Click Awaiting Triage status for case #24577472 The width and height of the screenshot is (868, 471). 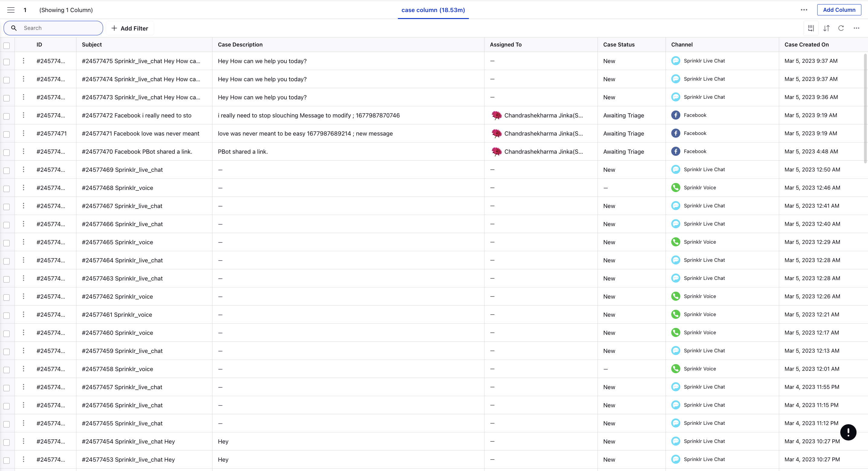623,115
